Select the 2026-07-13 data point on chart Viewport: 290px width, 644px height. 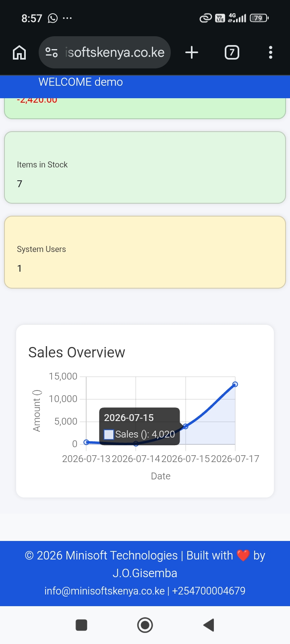coord(86,442)
